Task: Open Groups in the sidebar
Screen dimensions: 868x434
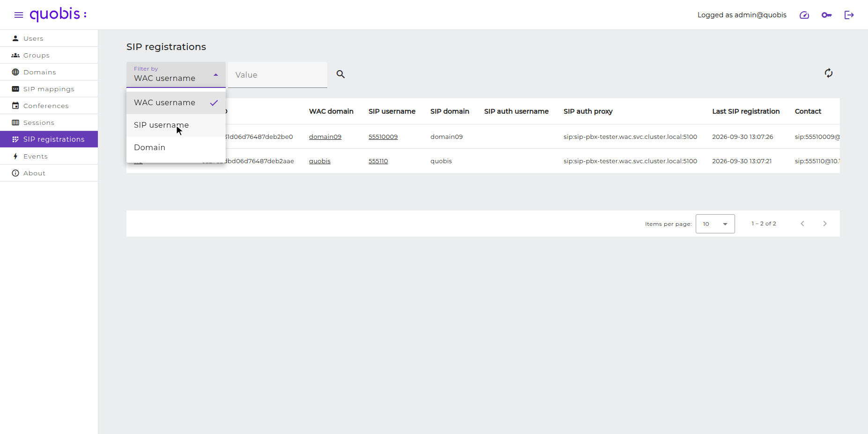Action: click(49, 55)
